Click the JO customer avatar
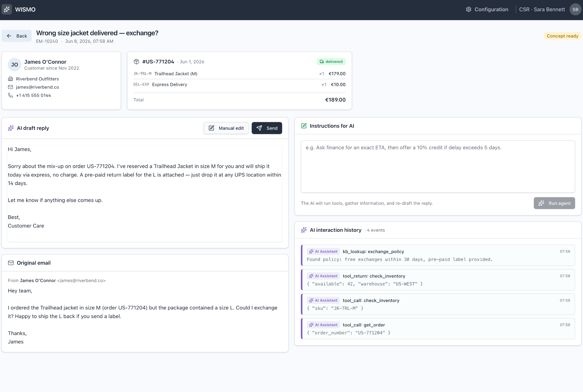 click(x=14, y=65)
